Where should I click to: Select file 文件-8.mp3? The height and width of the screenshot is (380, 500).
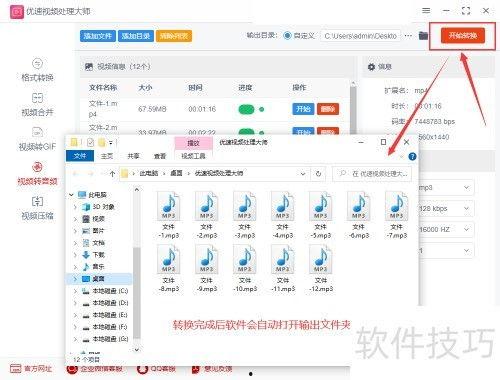(x=169, y=269)
